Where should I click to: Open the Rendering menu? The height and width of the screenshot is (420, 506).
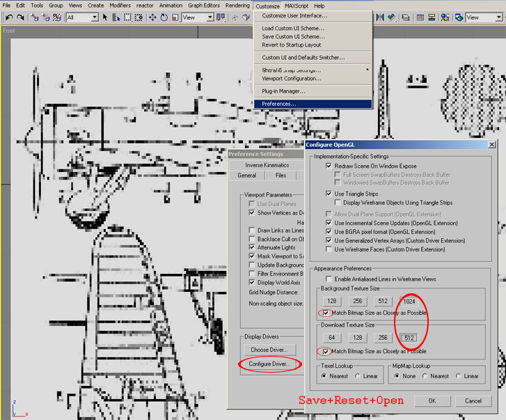237,6
